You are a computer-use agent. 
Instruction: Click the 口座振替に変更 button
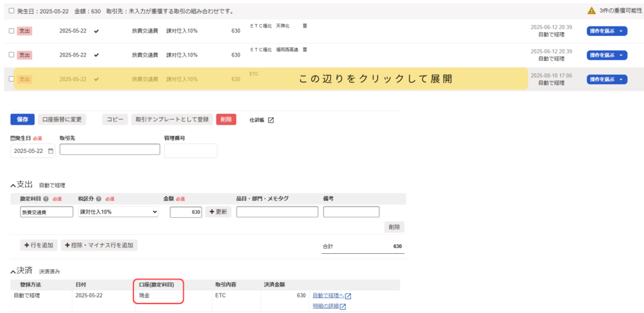click(62, 119)
